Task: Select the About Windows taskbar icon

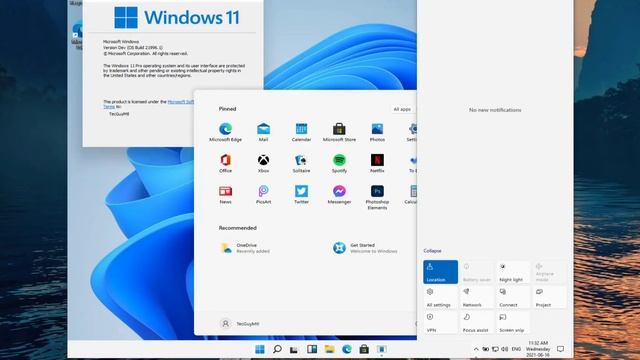Action: click(x=382, y=349)
